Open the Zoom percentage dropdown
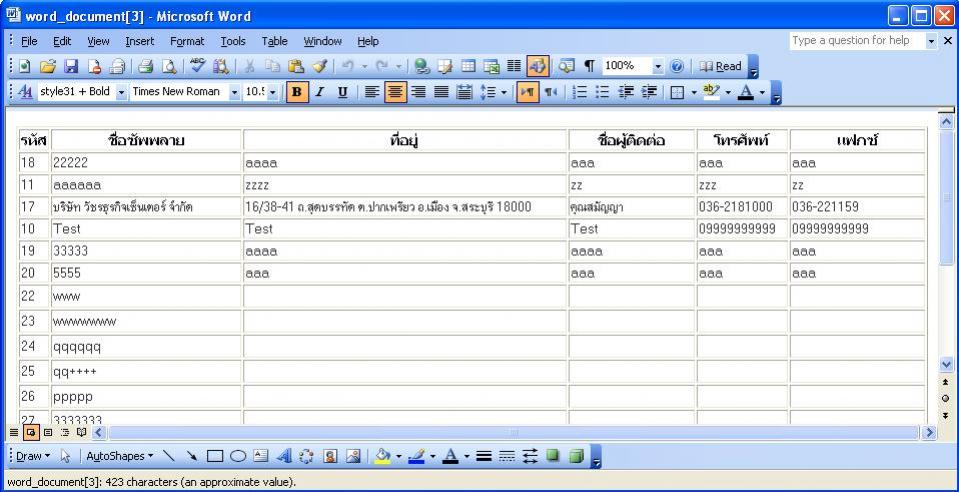Image resolution: width=959 pixels, height=492 pixels. click(658, 66)
